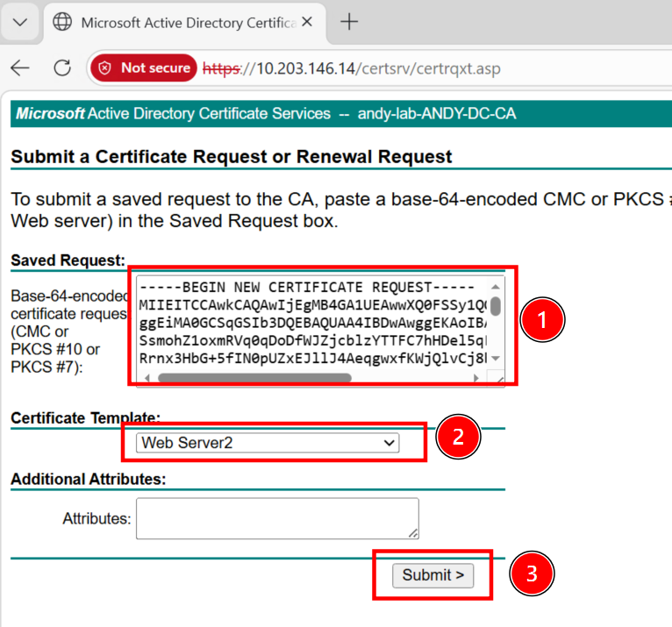Close the Active Directory Certificate tab
672x627 pixels.
coord(308,23)
